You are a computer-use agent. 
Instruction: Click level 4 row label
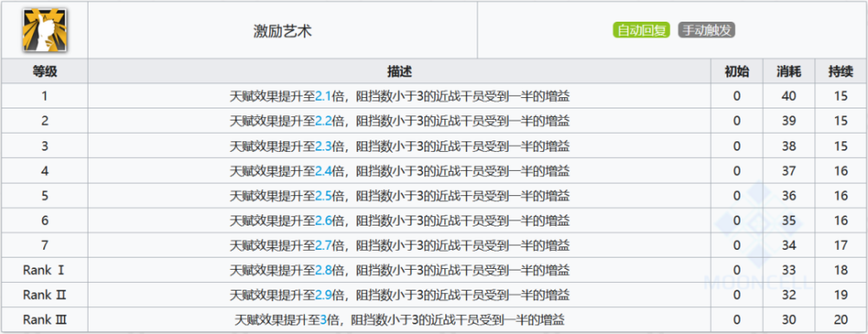pyautogui.click(x=44, y=171)
